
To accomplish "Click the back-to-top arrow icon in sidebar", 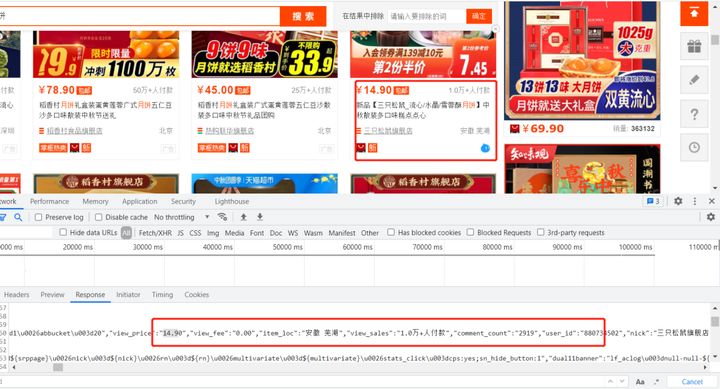I will pos(694,13).
